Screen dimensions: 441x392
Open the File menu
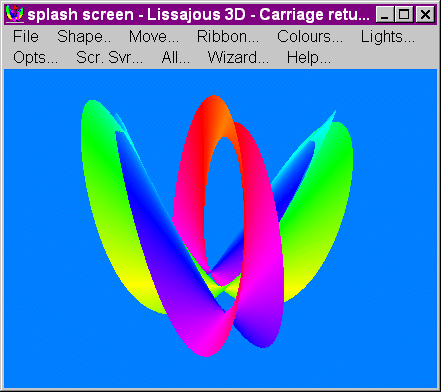[26, 36]
